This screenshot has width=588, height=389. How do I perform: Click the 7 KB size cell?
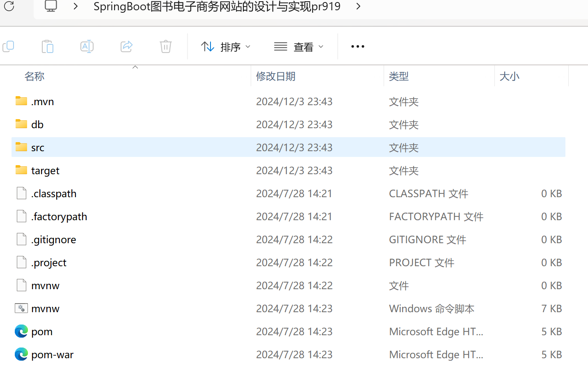[551, 308]
